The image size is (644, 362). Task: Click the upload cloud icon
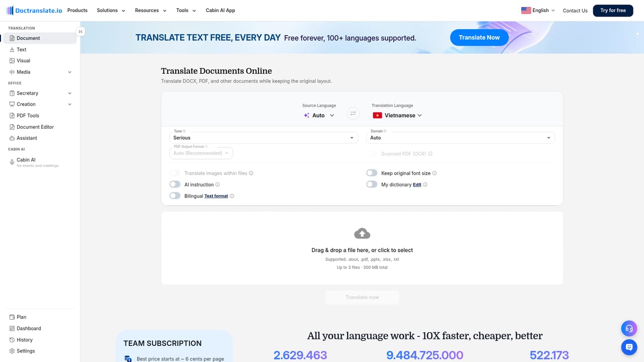[362, 233]
